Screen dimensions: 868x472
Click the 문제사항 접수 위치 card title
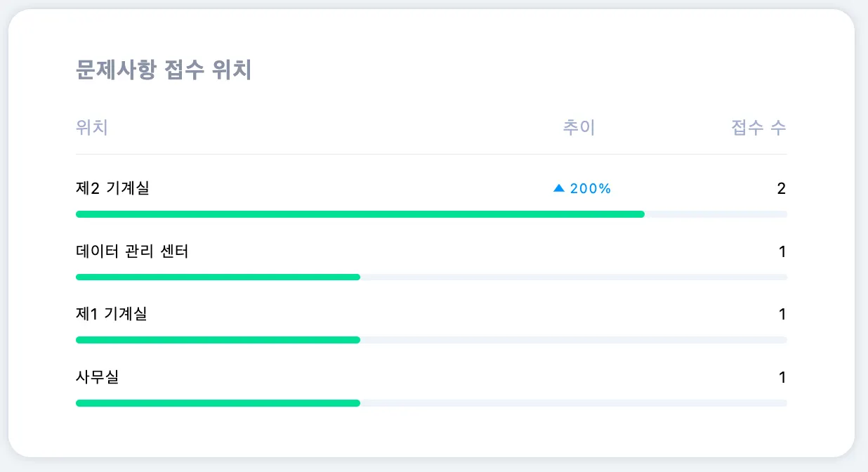(163, 70)
